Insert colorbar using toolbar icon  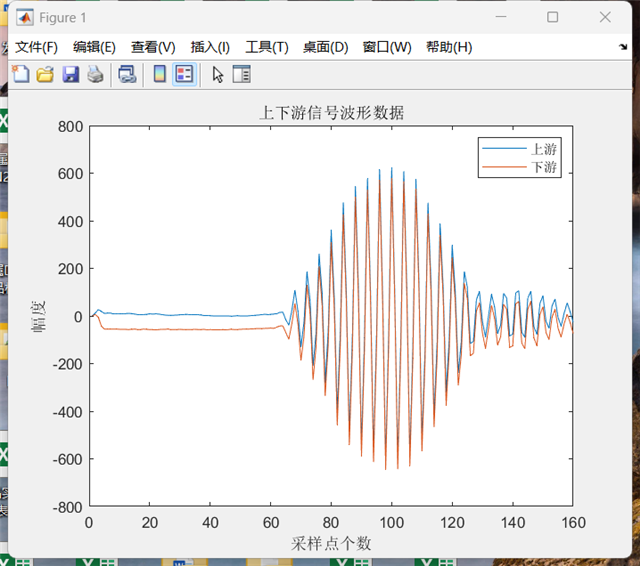[x=160, y=74]
